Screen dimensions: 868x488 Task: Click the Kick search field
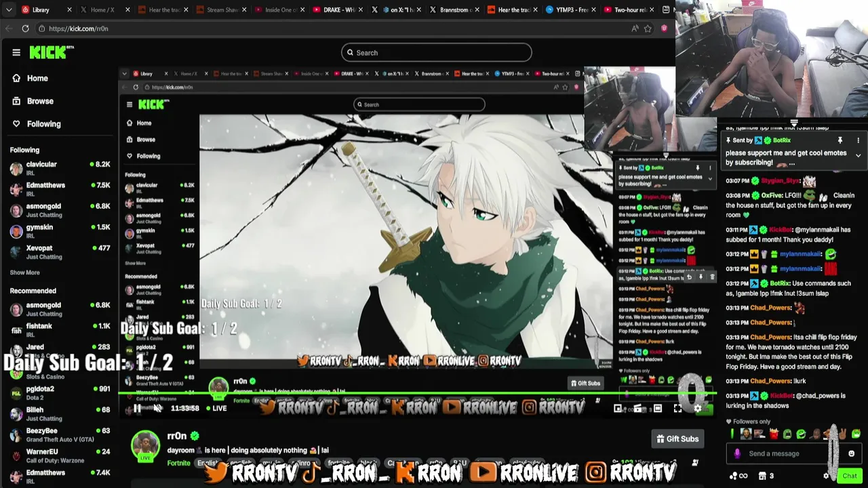437,52
